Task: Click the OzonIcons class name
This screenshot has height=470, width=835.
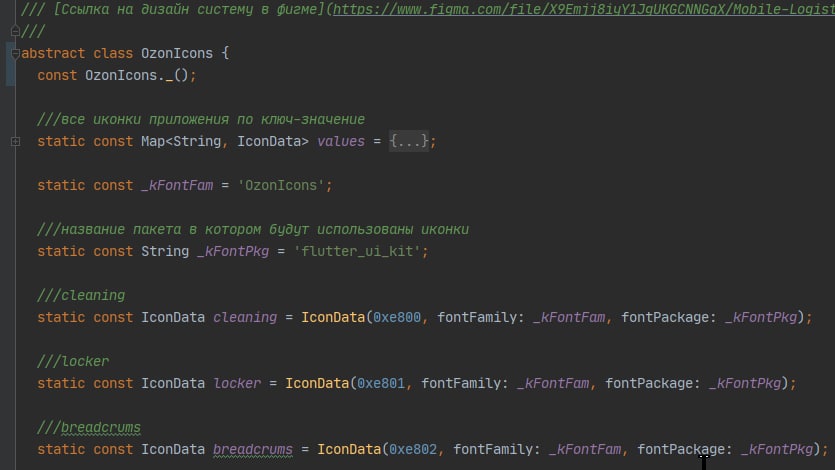Action: pyautogui.click(x=177, y=53)
